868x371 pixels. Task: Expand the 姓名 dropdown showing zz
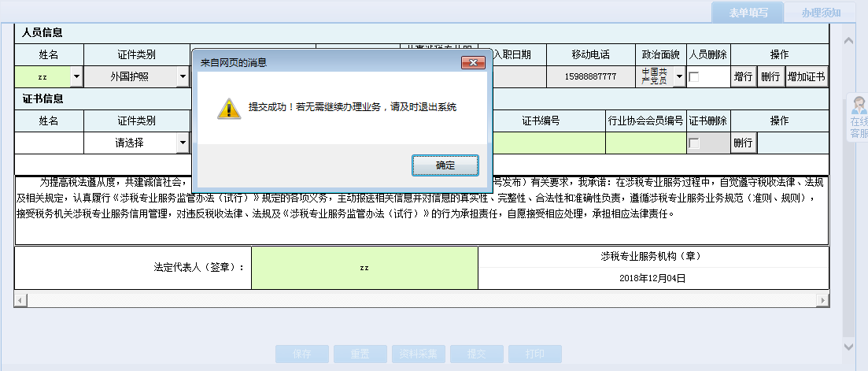point(76,77)
